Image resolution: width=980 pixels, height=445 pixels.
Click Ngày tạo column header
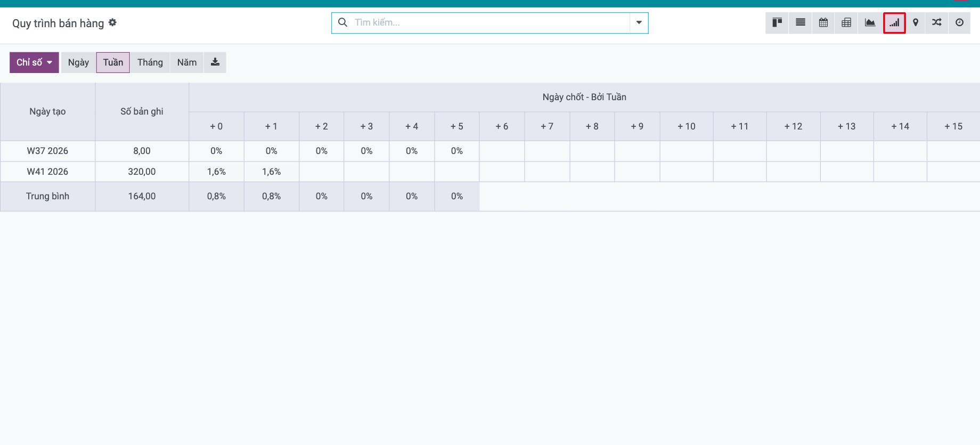(x=47, y=111)
